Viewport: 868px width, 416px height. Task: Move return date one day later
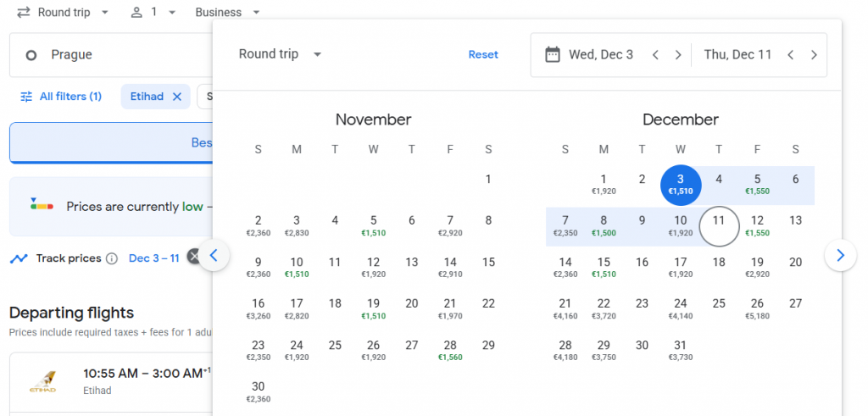pos(814,54)
